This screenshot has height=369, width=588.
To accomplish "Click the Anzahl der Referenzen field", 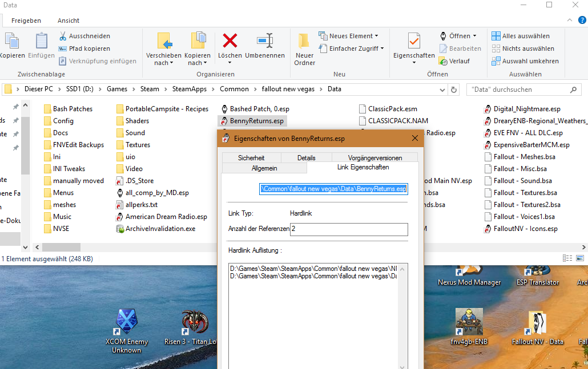I will [x=349, y=229].
